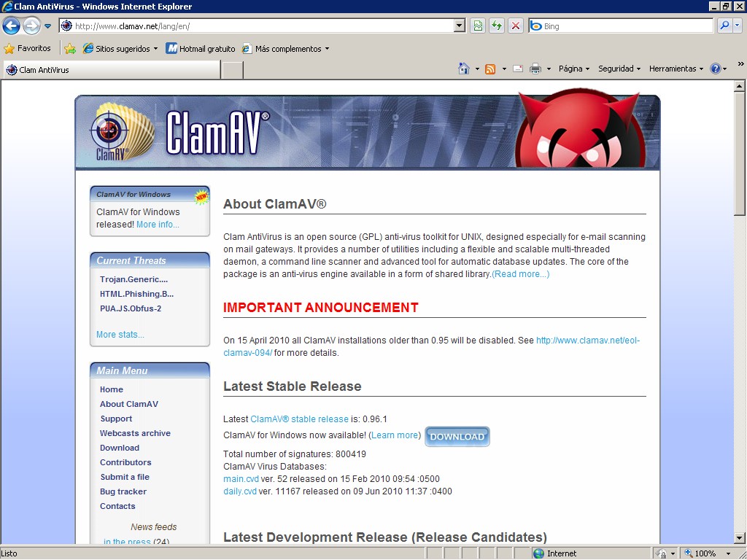Click the 100% zoom level button
Screen dimensions: 747x560
coord(700,553)
